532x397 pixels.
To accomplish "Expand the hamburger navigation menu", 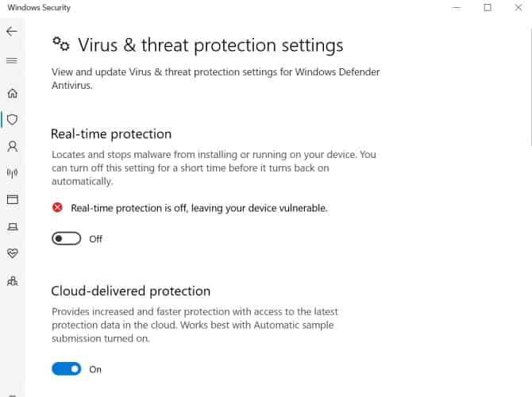I will [12, 60].
